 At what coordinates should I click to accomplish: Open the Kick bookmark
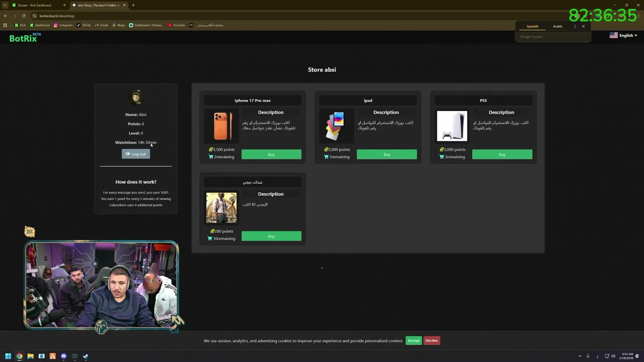pyautogui.click(x=20, y=25)
